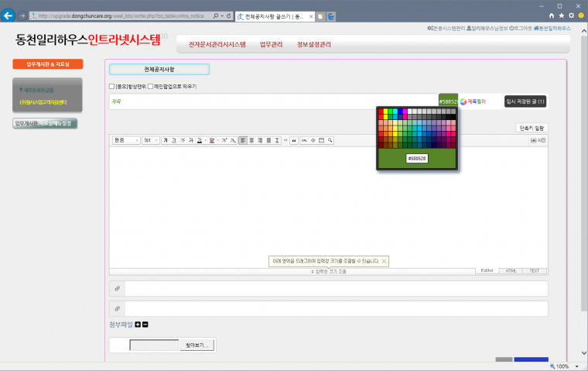Viewport: 588px width, 371px height.
Task: Click the find magnifier icon in editor toolbar
Action: click(330, 140)
